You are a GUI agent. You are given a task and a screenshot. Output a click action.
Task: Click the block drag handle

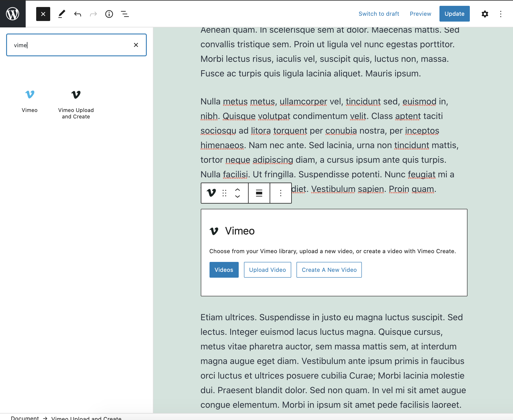[x=224, y=193]
